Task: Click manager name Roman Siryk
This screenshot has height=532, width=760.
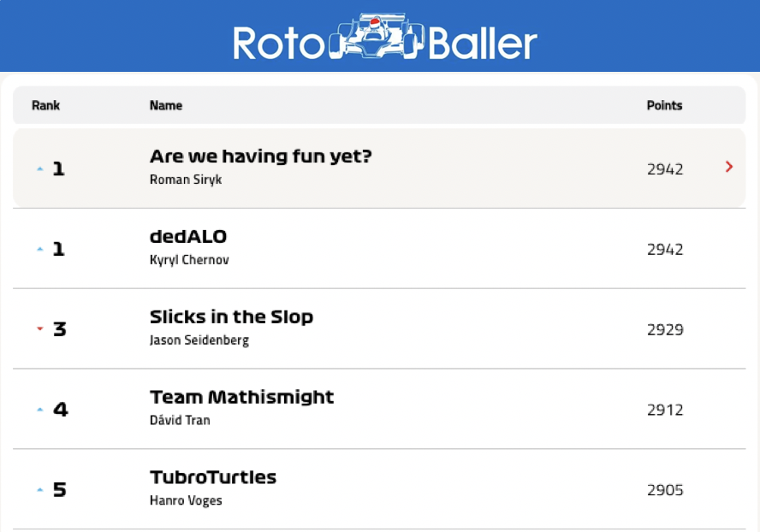Action: 186,180
